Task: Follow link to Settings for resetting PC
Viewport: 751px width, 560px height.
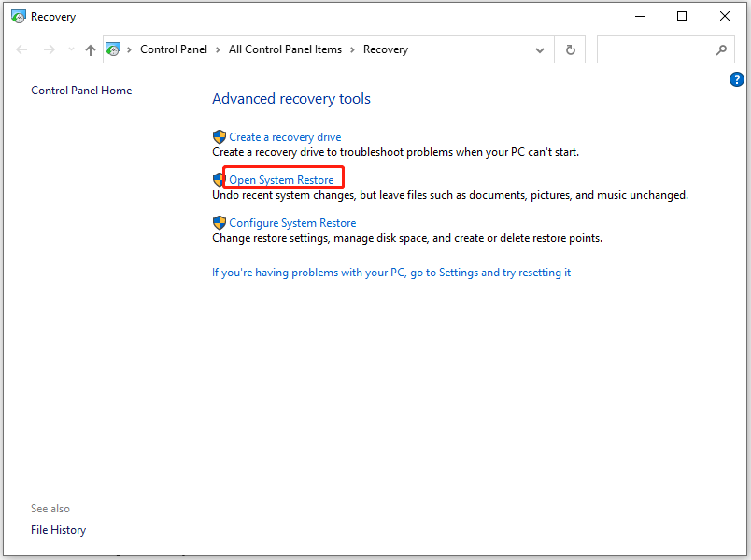Action: tap(391, 273)
